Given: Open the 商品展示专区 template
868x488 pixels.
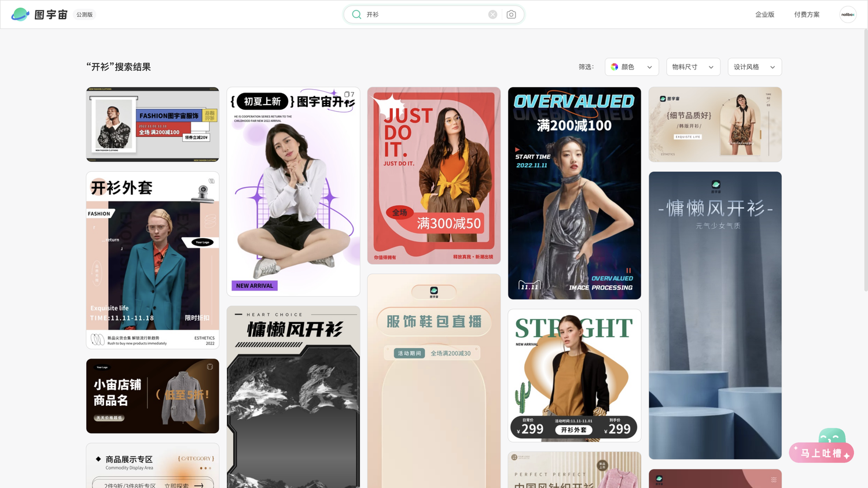Looking at the screenshot, I should 153,465.
